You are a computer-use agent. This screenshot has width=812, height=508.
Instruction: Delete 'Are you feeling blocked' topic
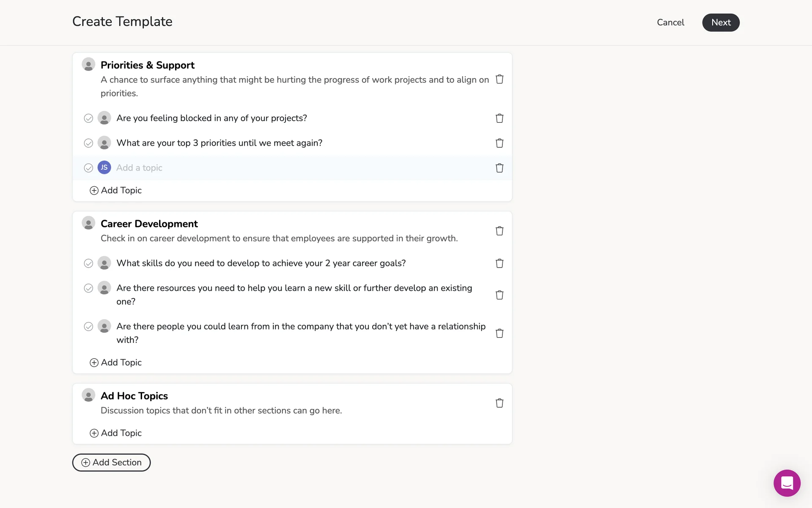(x=499, y=118)
